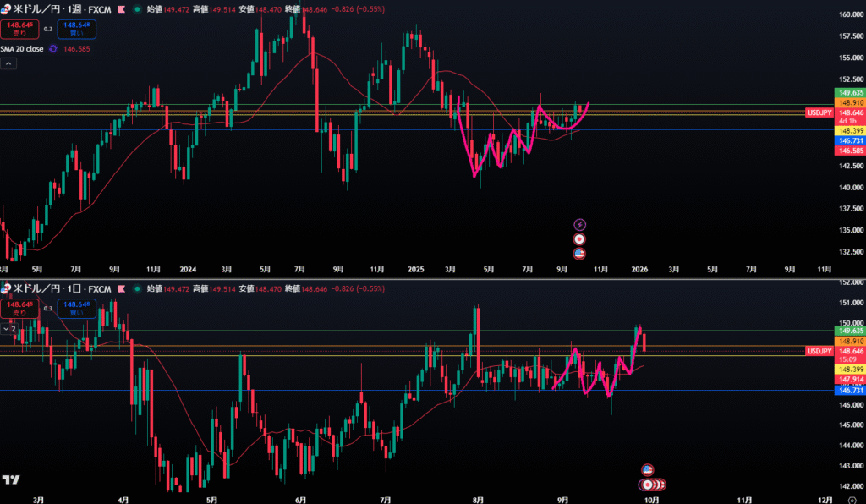Expand the daily chart's collapsed indicators
Image resolution: width=866 pixels, height=504 pixels.
pyautogui.click(x=9, y=328)
